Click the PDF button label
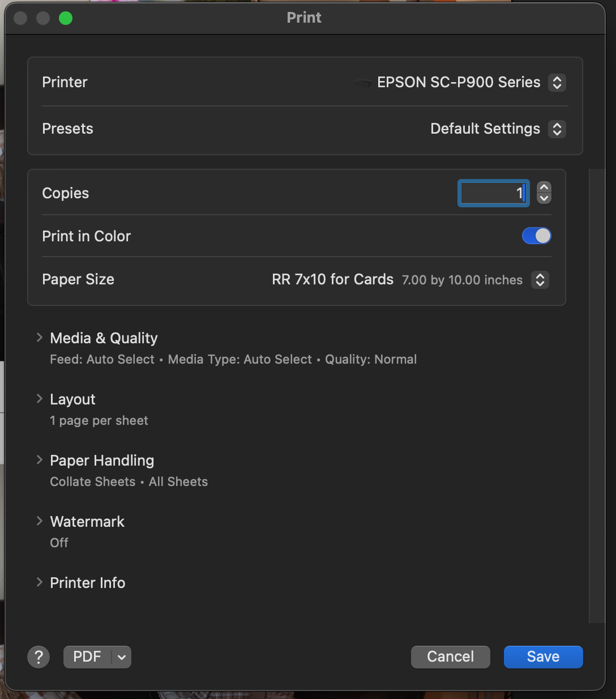616x699 pixels. click(86, 657)
